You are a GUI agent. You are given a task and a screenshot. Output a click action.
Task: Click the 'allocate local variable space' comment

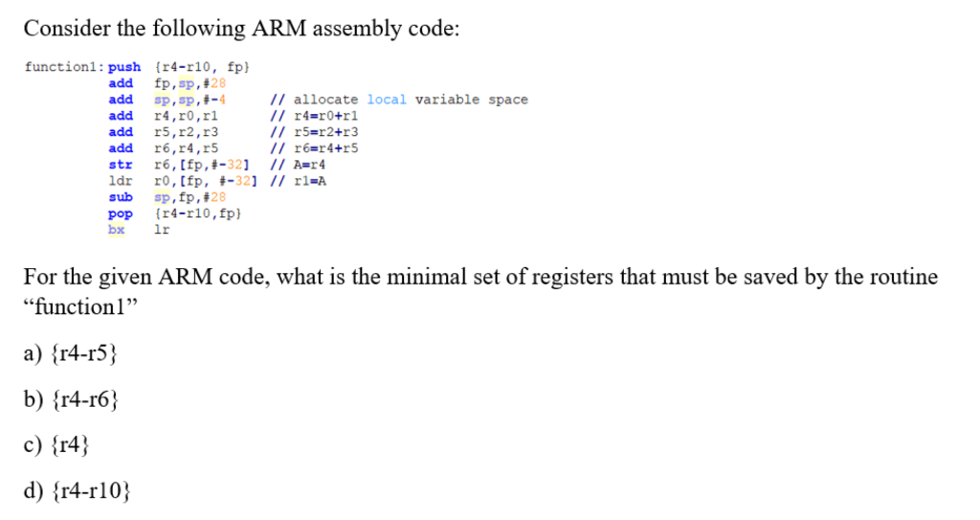[x=399, y=100]
